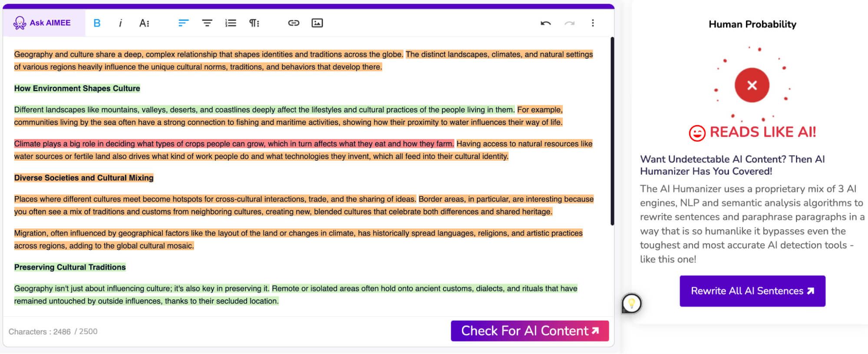The width and height of the screenshot is (868, 354).
Task: Toggle italic formatting
Action: (x=120, y=23)
